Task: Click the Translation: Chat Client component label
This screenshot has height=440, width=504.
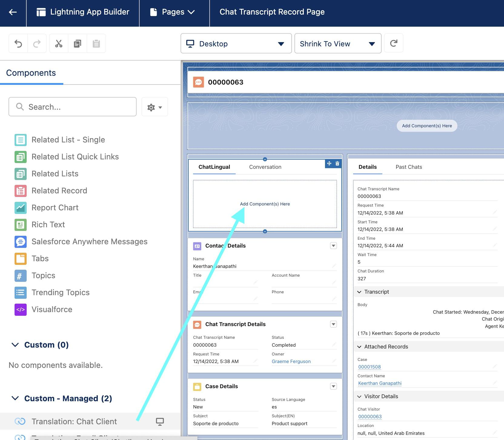Action: click(x=74, y=422)
